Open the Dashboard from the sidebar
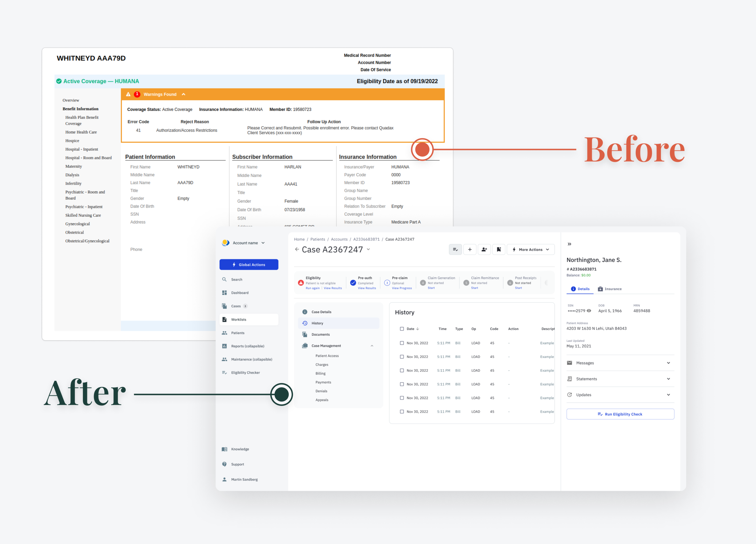This screenshot has height=544, width=756. tap(240, 292)
